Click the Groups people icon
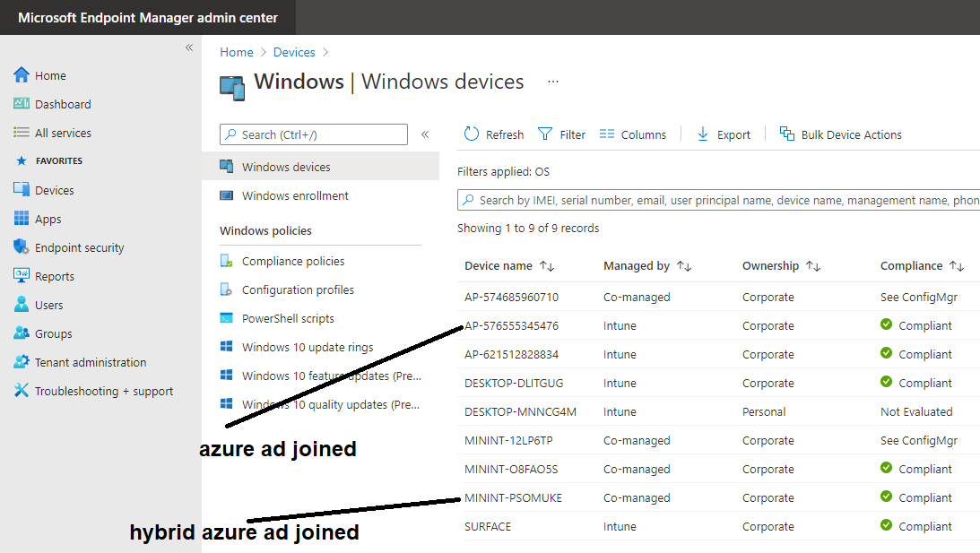Screen dimensions: 980x553 (x=22, y=333)
